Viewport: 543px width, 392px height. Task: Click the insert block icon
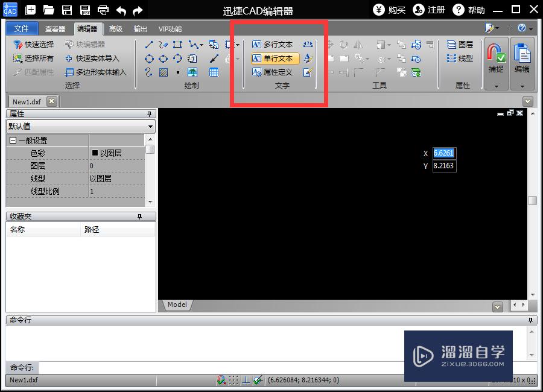pyautogui.click(x=214, y=44)
